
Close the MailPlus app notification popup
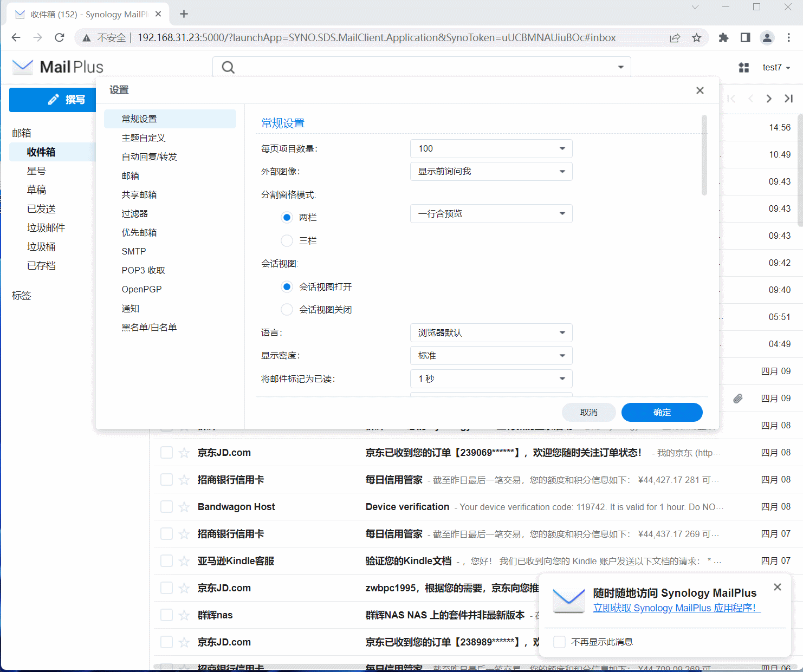[x=778, y=587]
